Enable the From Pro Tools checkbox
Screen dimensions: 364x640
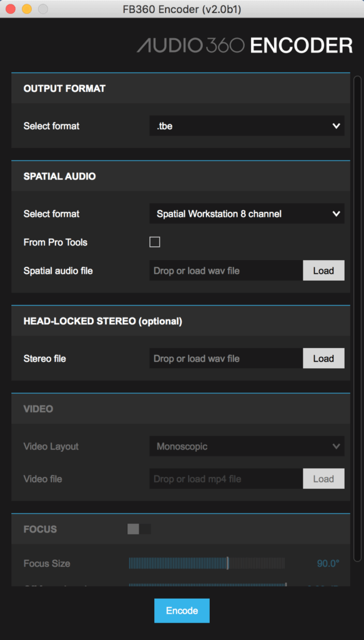(154, 242)
